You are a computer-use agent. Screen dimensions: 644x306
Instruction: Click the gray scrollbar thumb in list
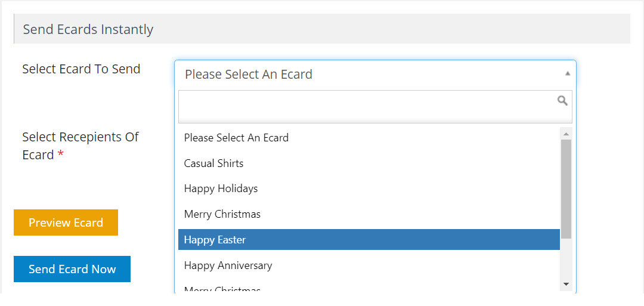(566, 189)
